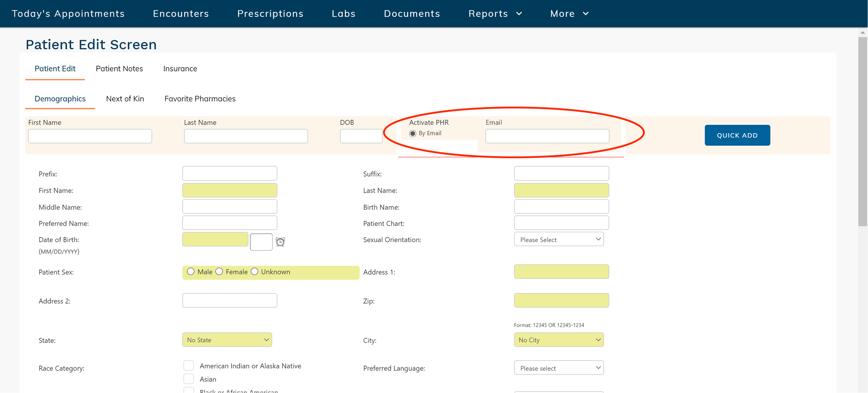This screenshot has height=393, width=868.
Task: Go to the Prescriptions page
Action: [x=270, y=14]
